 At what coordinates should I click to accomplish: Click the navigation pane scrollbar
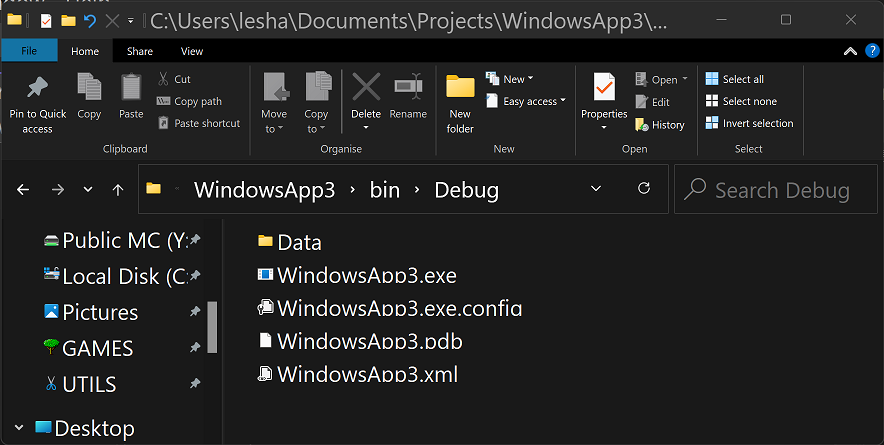pos(212,327)
